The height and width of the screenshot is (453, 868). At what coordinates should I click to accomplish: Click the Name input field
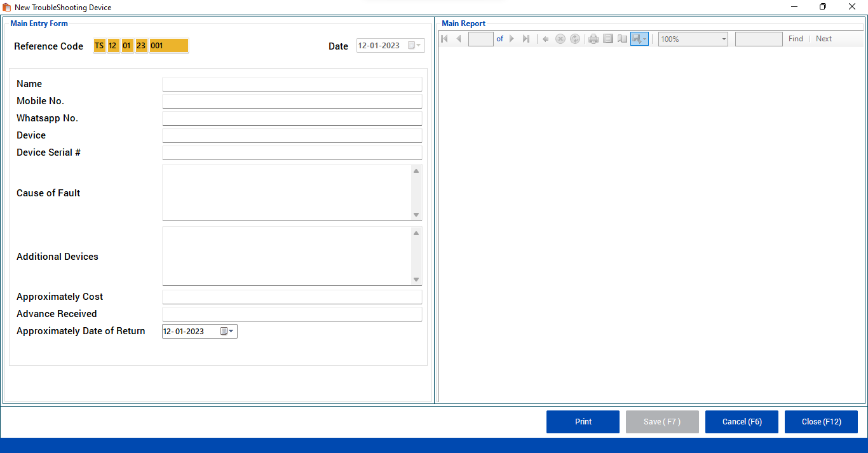click(292, 84)
